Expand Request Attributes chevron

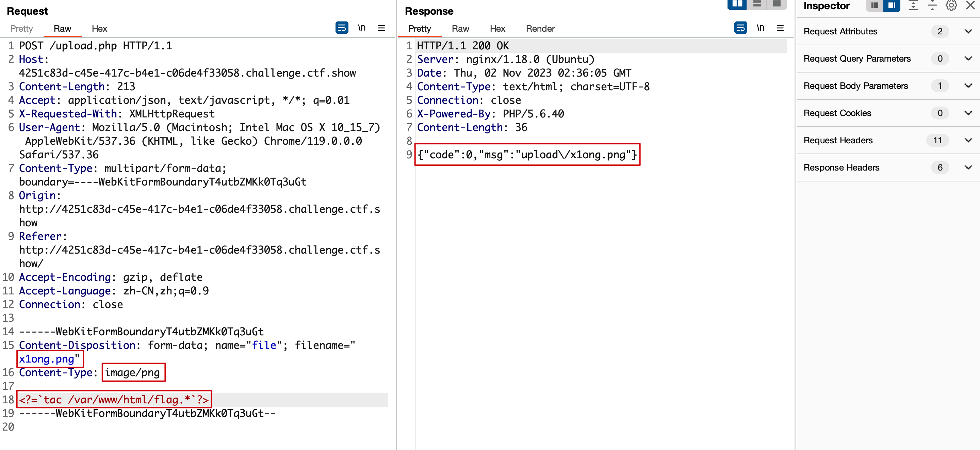point(968,31)
